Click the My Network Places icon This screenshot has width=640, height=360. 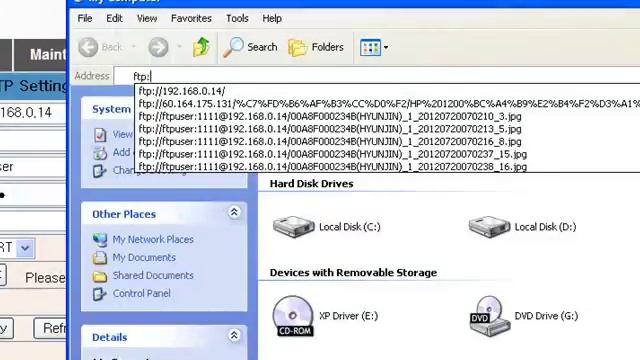pos(100,240)
